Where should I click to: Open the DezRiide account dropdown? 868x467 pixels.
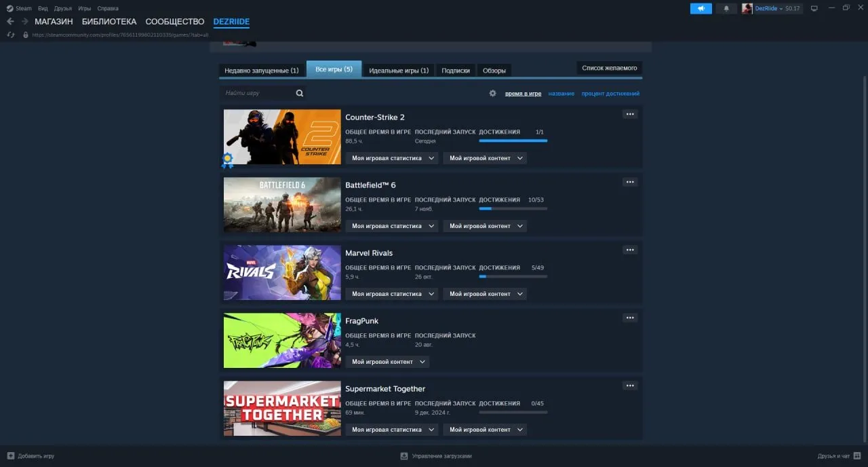769,8
